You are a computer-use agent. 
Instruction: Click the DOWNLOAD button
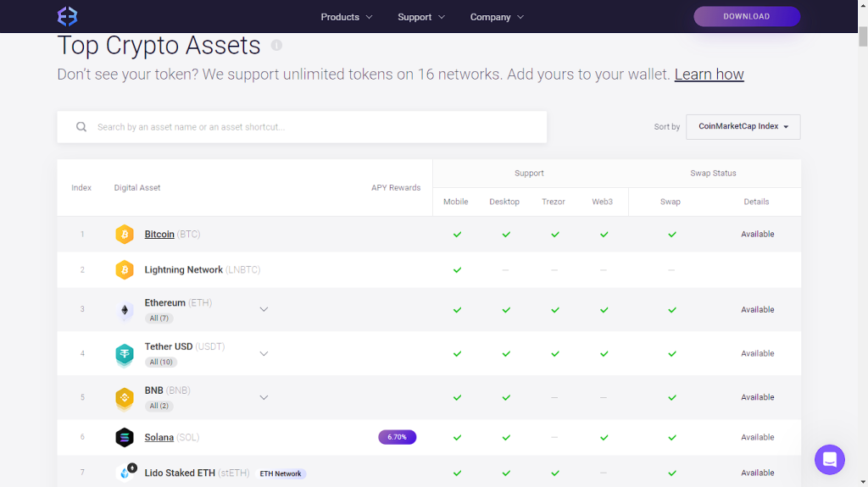click(747, 17)
